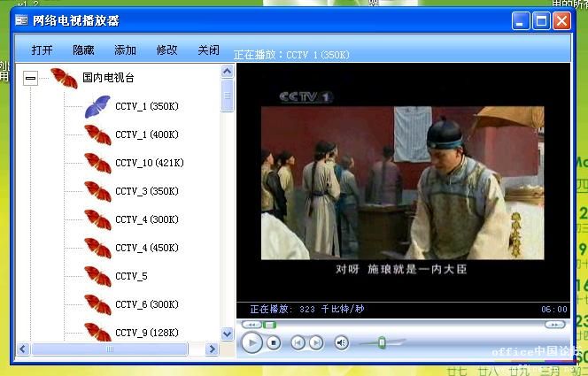The image size is (588, 376).
Task: Minimize the 网络电视播放器 window
Action: pyautogui.click(x=521, y=20)
